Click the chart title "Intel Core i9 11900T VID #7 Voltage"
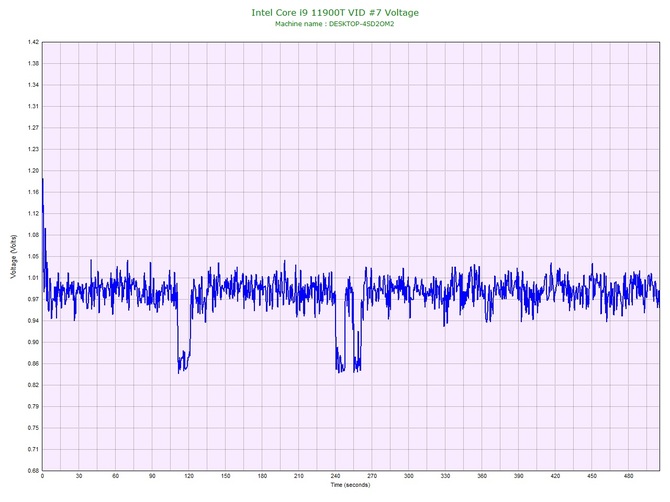The width and height of the screenshot is (670, 502). pyautogui.click(x=335, y=12)
